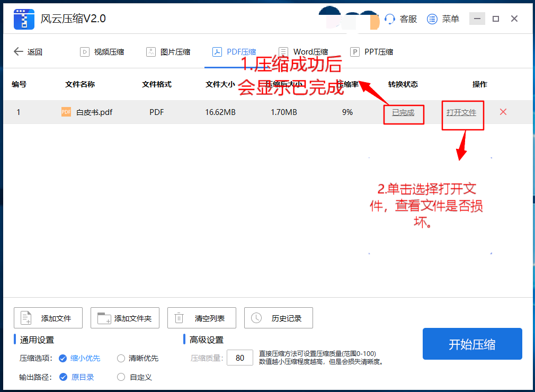535x392 pixels.
Task: Click the 添加文件夹 button
Action: (125, 318)
